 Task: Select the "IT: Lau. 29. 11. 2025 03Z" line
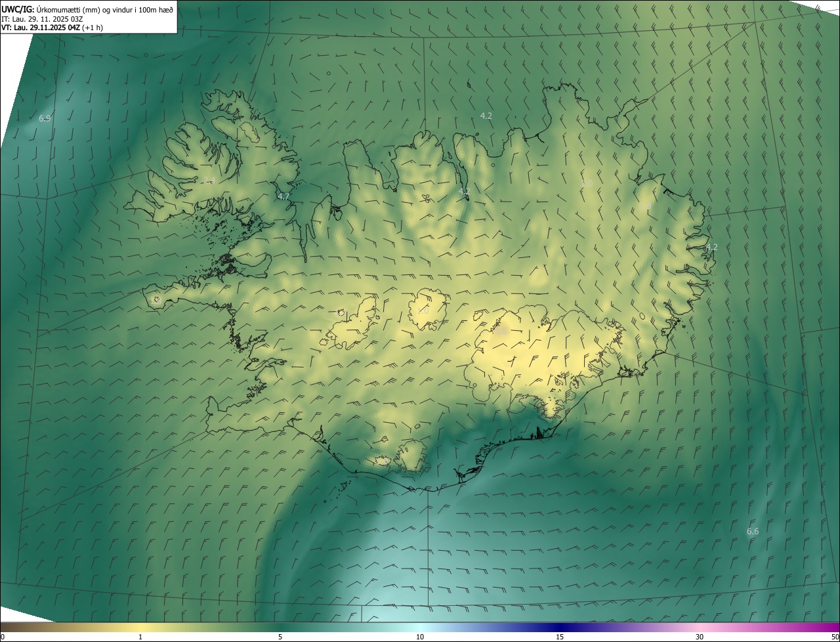click(42, 19)
